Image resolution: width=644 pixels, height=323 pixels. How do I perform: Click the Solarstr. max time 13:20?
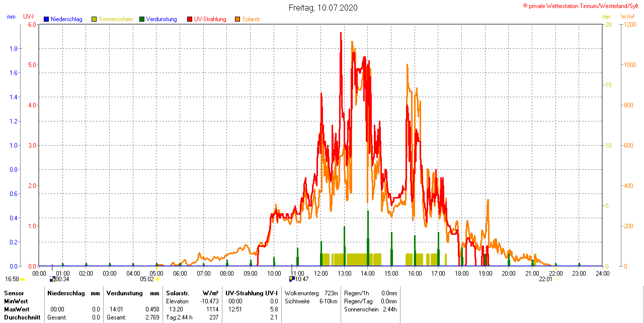pos(176,309)
